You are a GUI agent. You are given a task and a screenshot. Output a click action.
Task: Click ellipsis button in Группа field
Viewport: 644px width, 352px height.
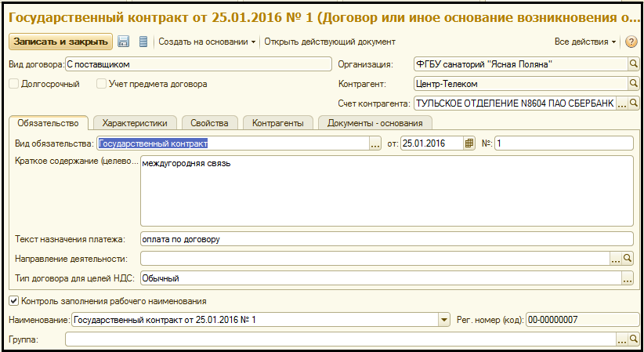click(622, 339)
